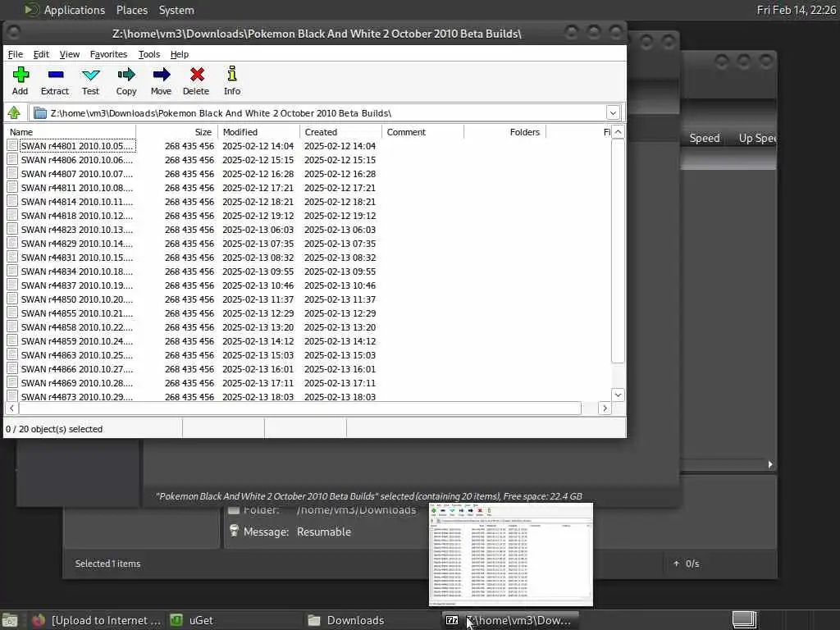This screenshot has width=840, height=630.
Task: Click horizontal scroll right arrow
Action: tap(605, 409)
